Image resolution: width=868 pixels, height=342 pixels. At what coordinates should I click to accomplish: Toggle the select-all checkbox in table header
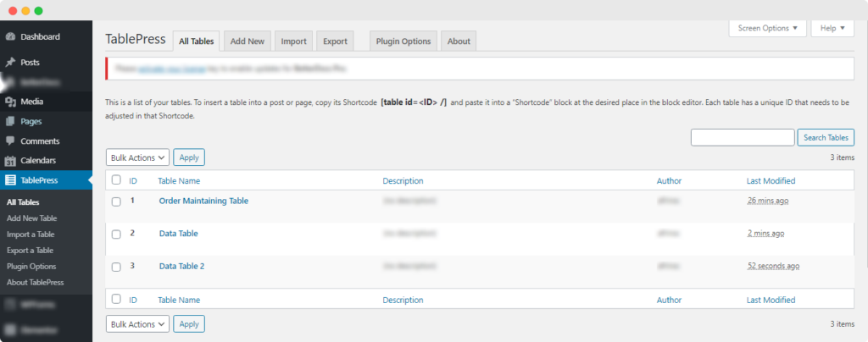click(116, 180)
